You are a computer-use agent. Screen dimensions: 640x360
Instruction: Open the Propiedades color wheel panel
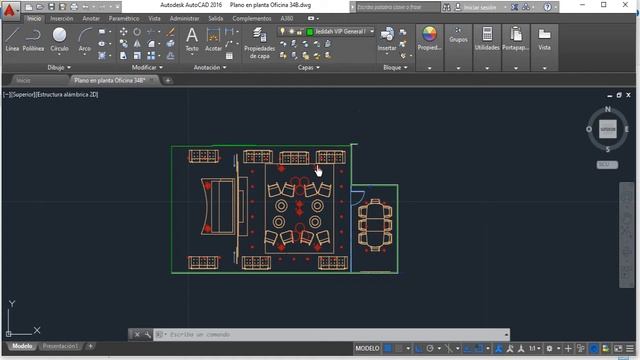pyautogui.click(x=429, y=39)
